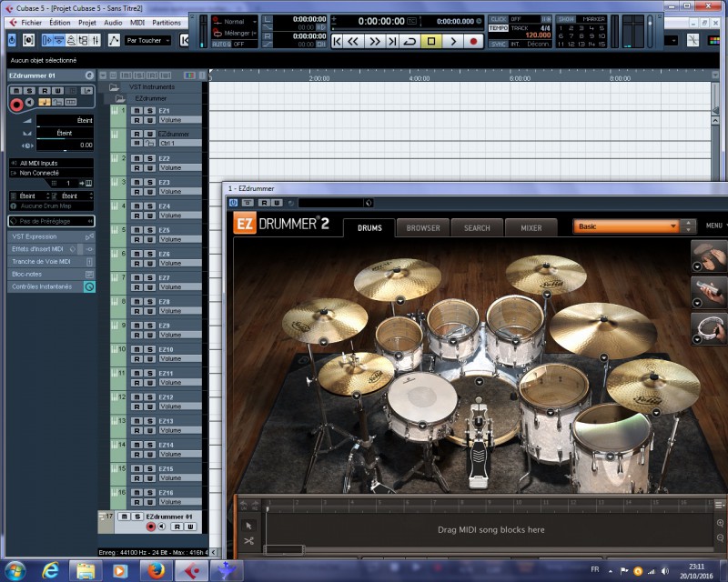The width and height of the screenshot is (728, 582).
Task: Click the constrain delay compensation icon
Action: click(28, 40)
